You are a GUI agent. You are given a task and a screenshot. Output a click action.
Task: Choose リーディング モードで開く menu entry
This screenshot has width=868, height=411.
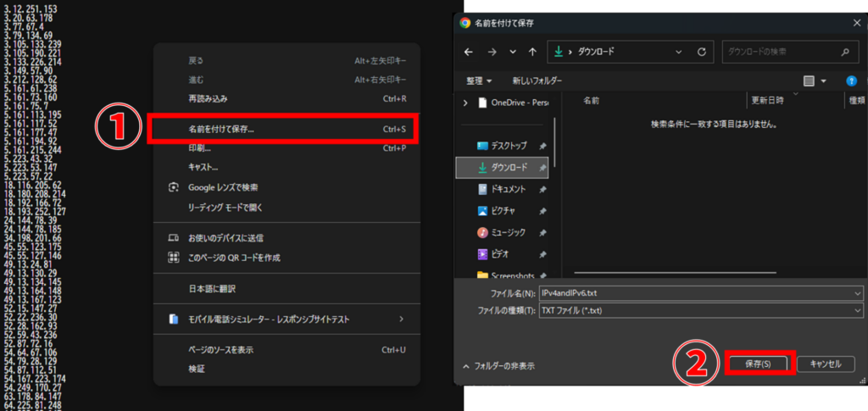(x=287, y=208)
